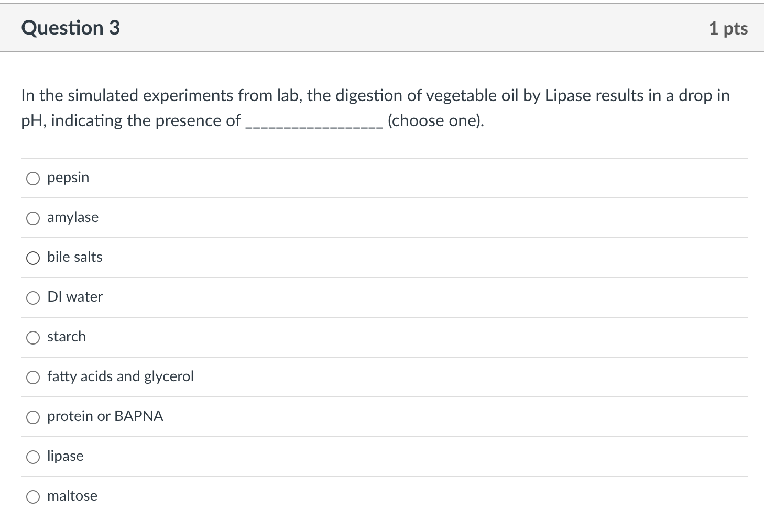Click the DI water label text

(x=74, y=297)
